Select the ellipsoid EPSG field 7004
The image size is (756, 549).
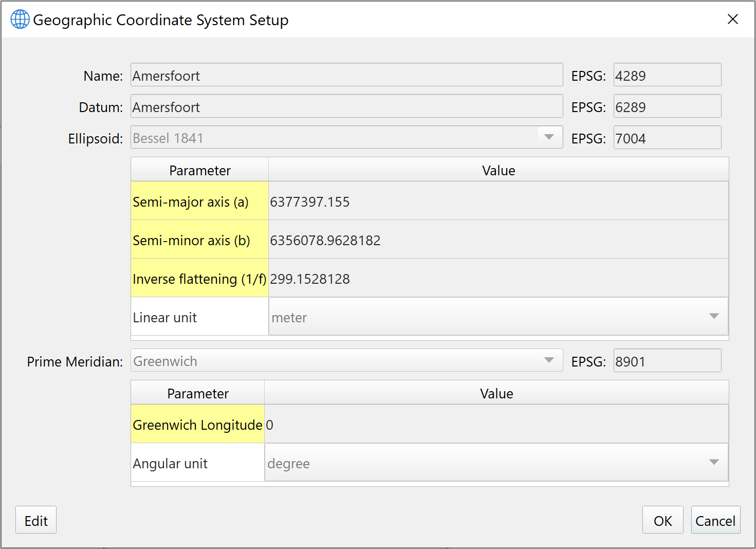click(667, 138)
